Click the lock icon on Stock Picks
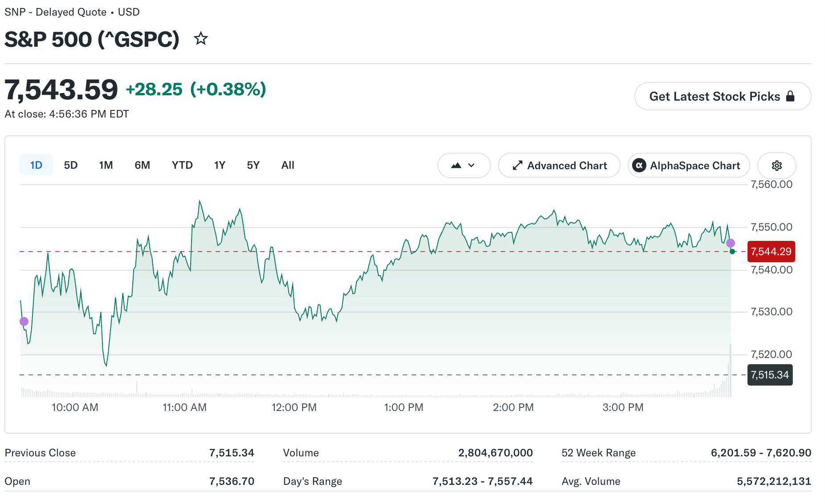Screen dimensions: 825x504 click(x=790, y=96)
